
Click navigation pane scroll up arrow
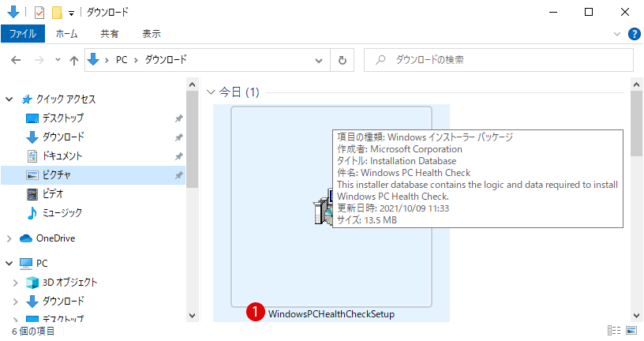[192, 84]
